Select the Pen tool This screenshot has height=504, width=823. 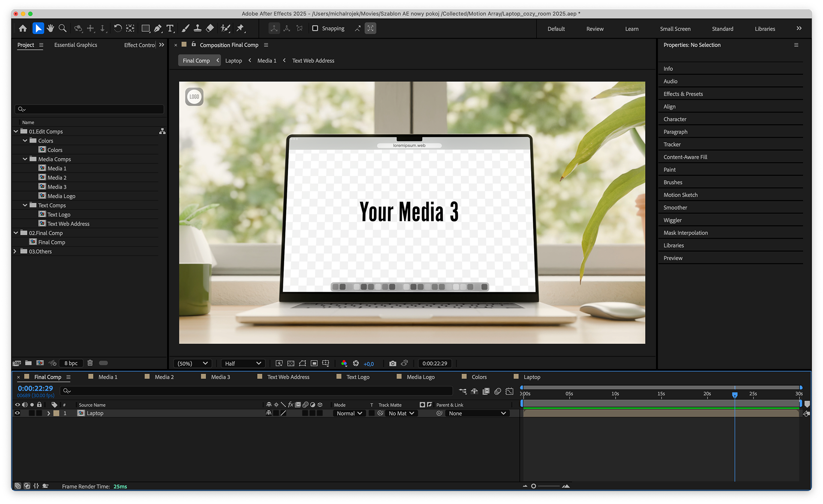pyautogui.click(x=158, y=28)
